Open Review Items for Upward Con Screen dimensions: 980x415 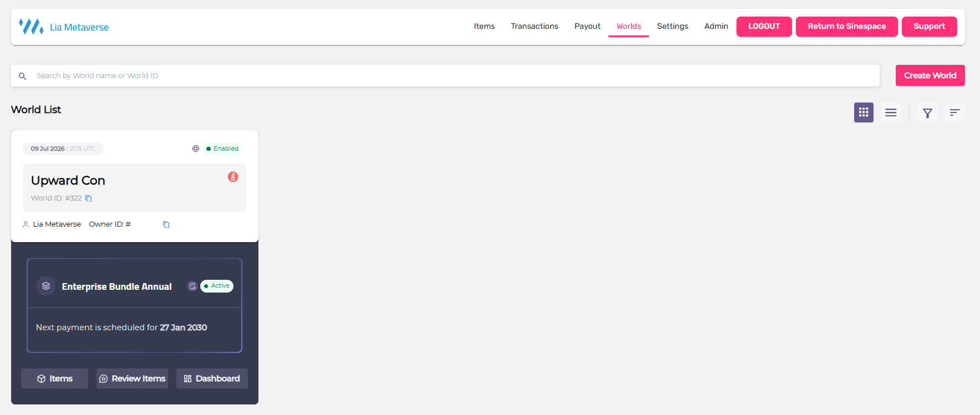click(132, 378)
